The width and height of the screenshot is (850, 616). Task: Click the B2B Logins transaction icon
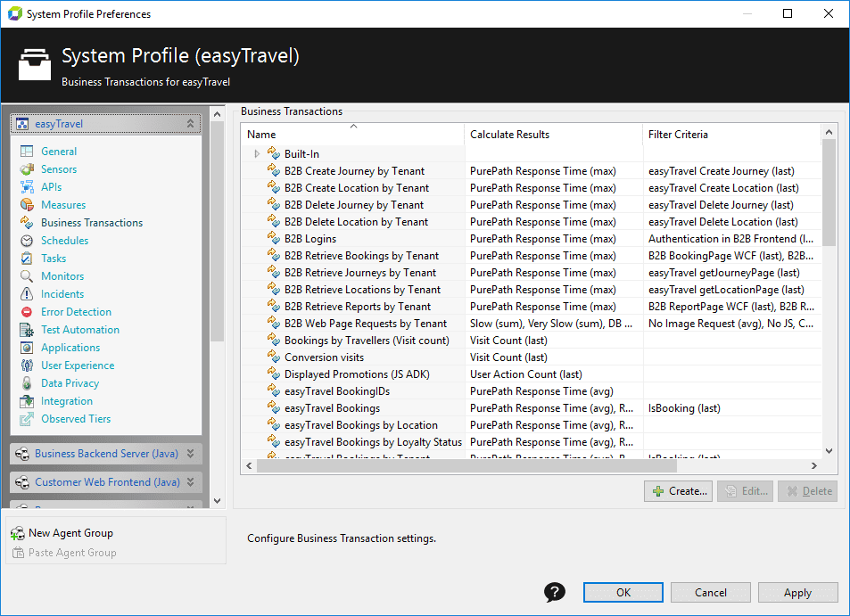[x=274, y=238]
